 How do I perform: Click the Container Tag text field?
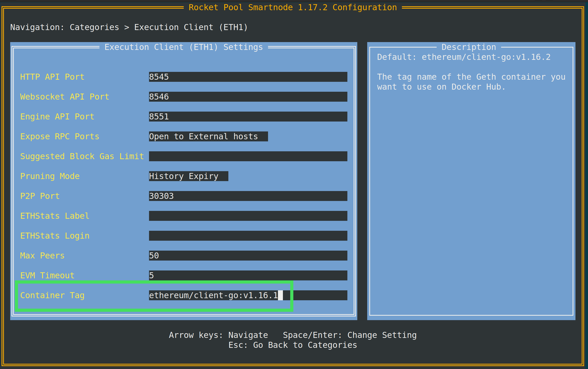(x=248, y=295)
